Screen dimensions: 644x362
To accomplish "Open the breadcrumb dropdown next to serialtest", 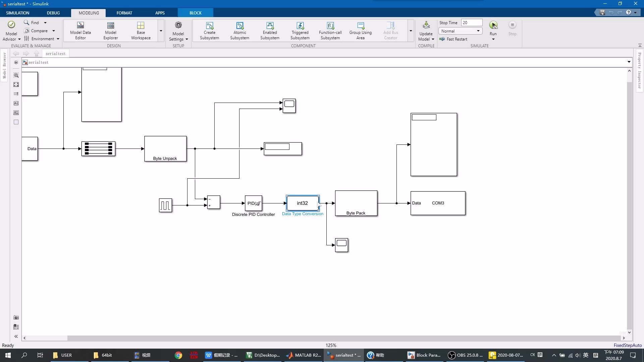I will [629, 62].
